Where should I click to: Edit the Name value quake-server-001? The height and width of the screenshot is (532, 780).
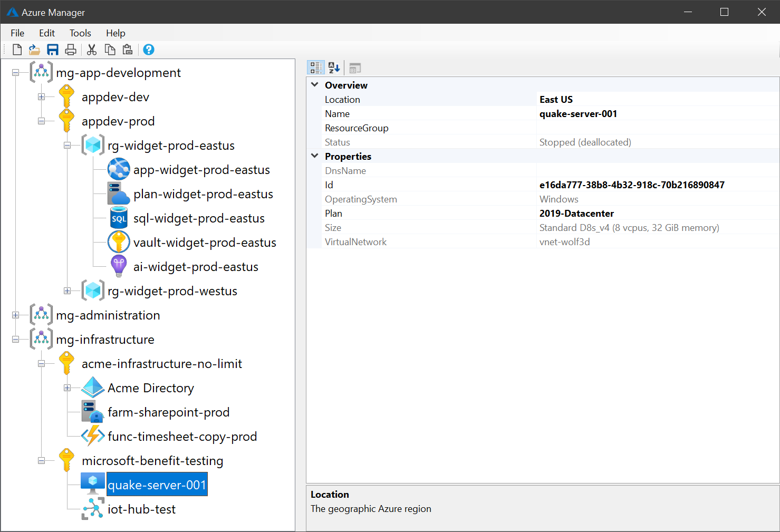pos(658,113)
